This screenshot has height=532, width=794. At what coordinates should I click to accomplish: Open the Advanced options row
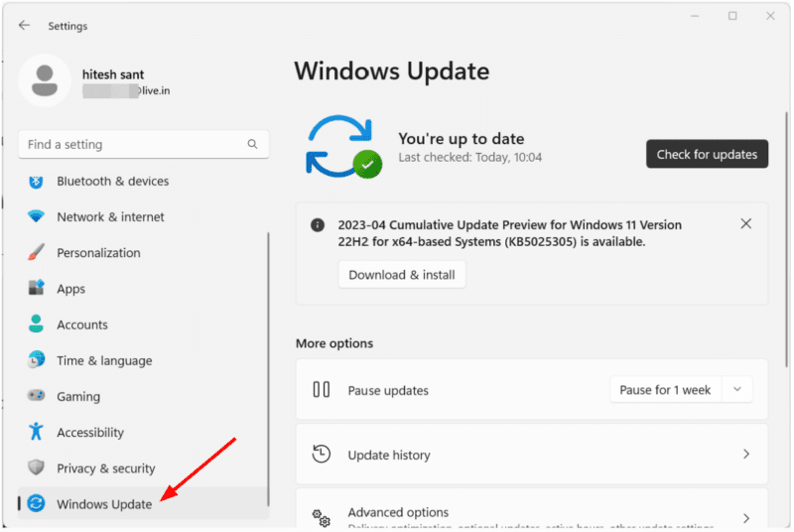click(532, 510)
